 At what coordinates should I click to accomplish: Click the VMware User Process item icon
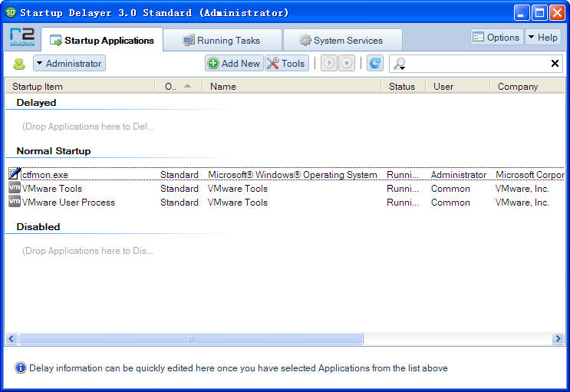[x=14, y=202]
